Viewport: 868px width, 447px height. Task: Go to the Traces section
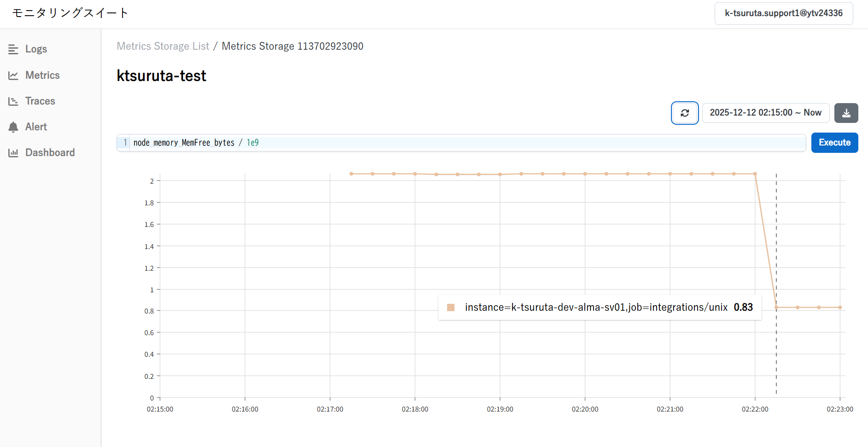(x=40, y=101)
